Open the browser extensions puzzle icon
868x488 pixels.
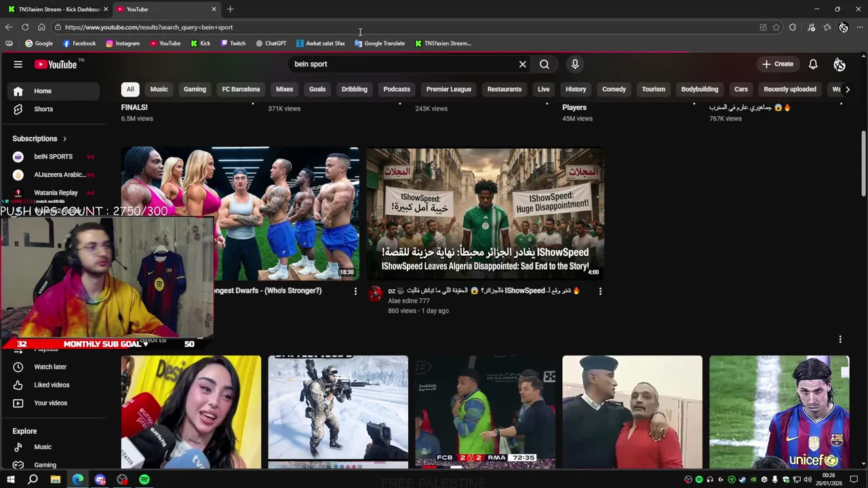(x=793, y=27)
